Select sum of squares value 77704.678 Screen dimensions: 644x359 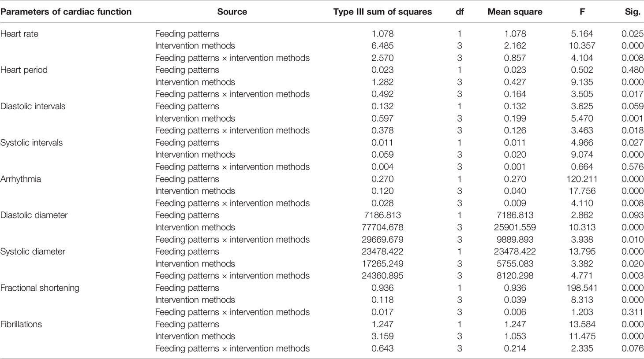382,227
